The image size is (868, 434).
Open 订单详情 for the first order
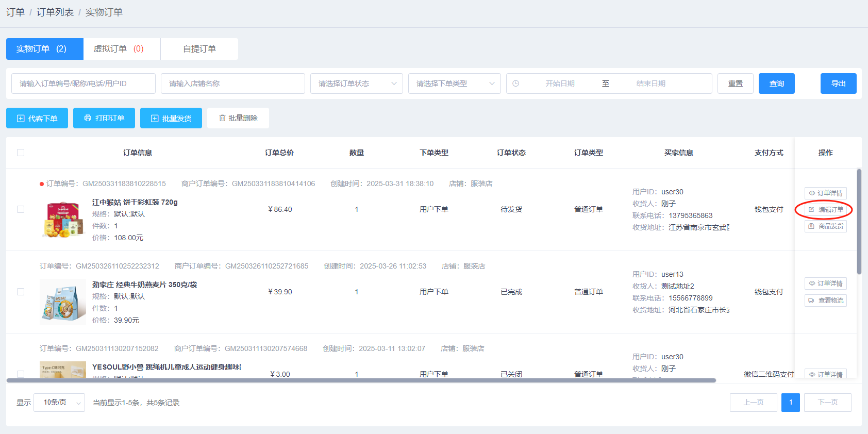coord(826,193)
